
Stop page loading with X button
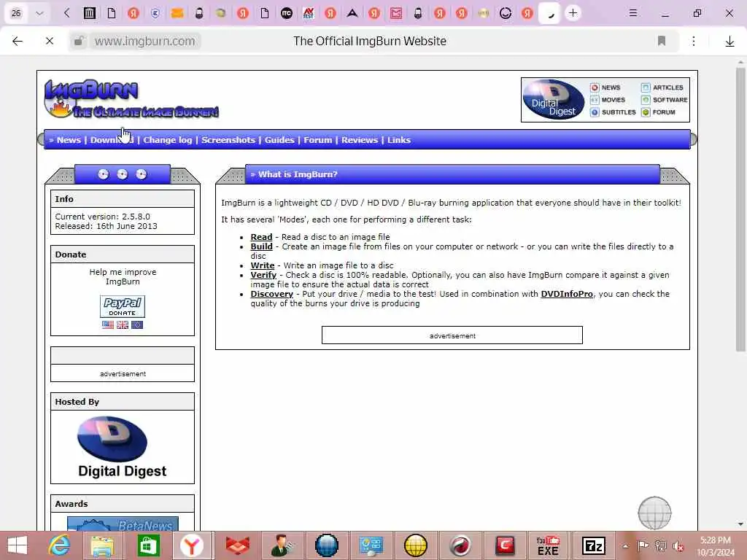(x=50, y=41)
